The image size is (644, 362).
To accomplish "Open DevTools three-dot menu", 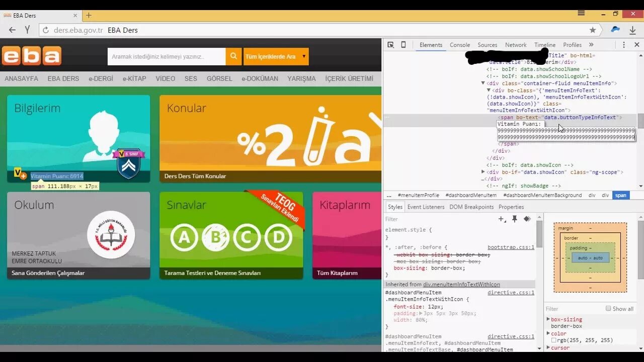I will coord(624,45).
